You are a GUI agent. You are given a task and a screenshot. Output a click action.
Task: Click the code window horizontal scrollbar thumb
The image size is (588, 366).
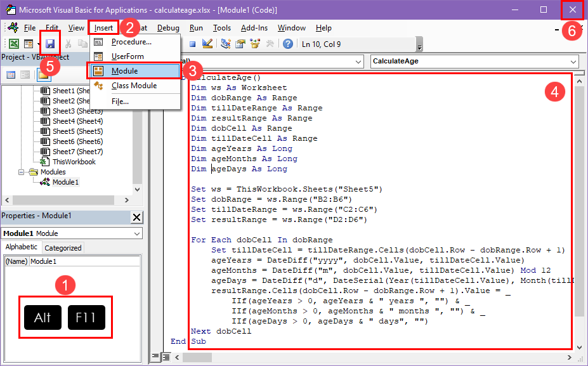[x=197, y=357]
